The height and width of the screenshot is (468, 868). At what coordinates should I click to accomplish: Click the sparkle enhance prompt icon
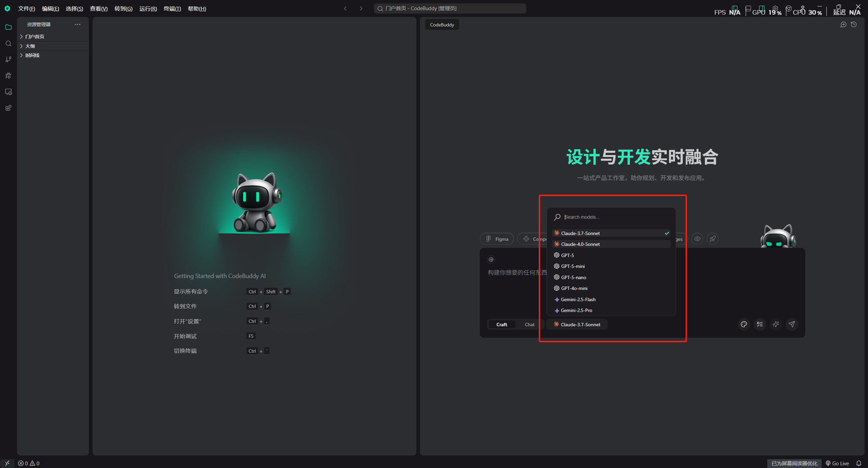[x=776, y=324]
